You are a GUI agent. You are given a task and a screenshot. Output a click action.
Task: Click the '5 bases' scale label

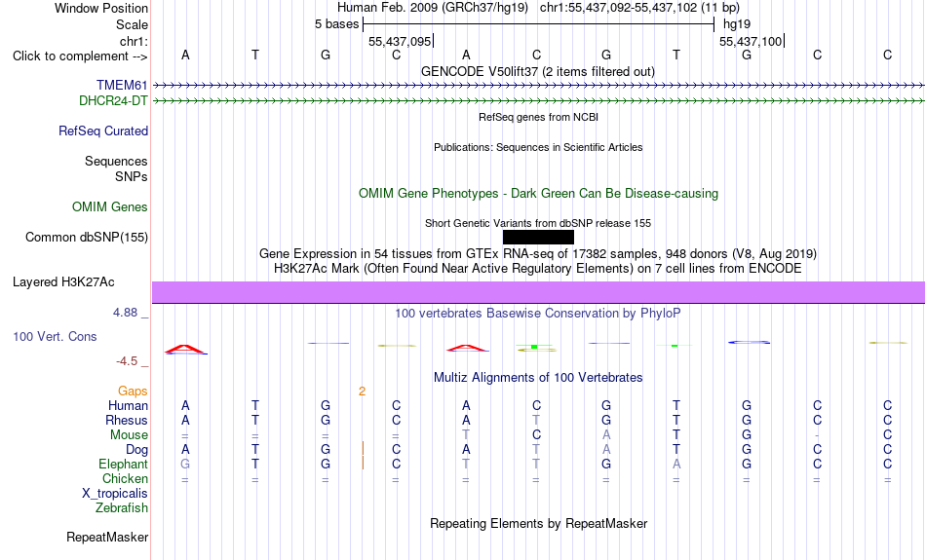pos(336,24)
